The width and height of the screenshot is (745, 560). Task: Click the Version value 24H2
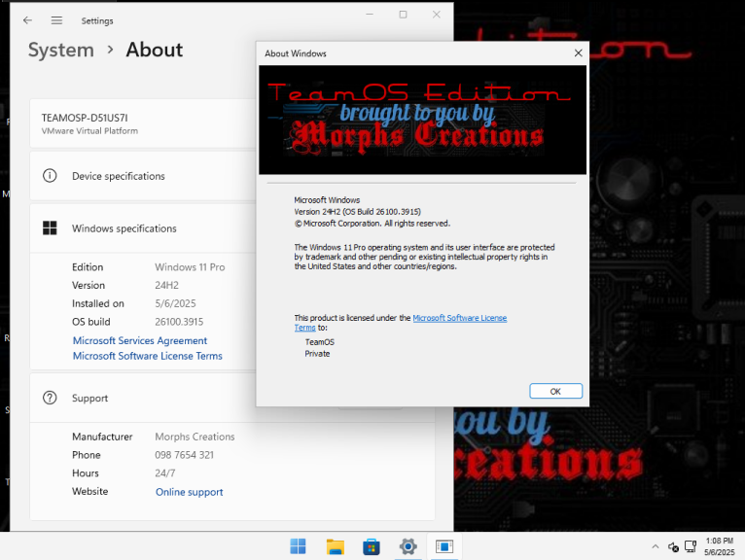(x=166, y=285)
